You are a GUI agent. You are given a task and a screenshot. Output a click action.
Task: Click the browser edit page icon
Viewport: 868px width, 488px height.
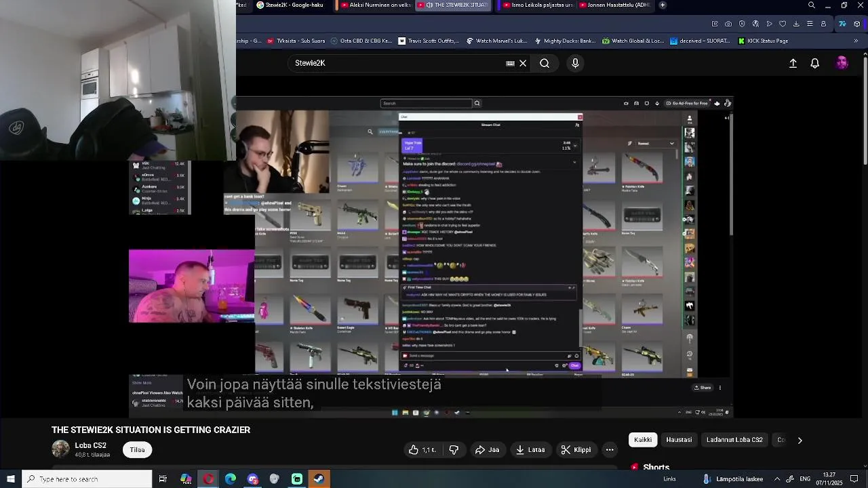pyautogui.click(x=715, y=24)
